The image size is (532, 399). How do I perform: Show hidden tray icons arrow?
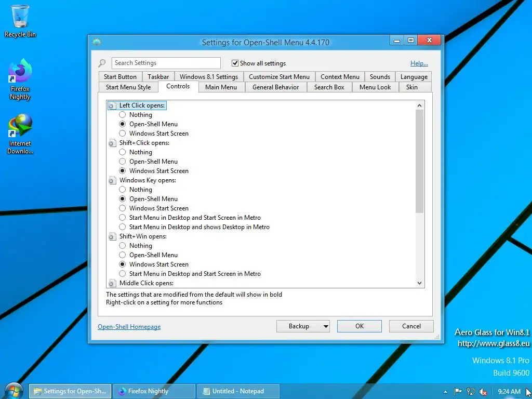click(445, 392)
